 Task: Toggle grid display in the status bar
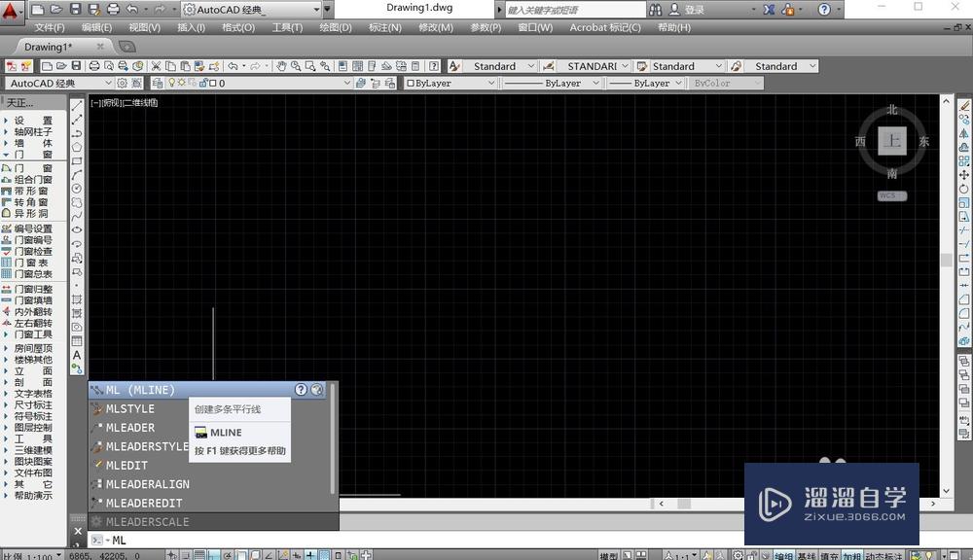(199, 555)
